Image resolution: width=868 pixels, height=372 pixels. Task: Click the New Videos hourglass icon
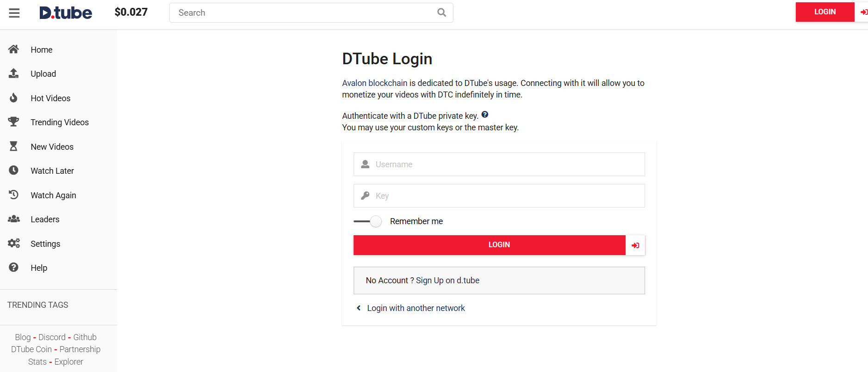pos(13,146)
